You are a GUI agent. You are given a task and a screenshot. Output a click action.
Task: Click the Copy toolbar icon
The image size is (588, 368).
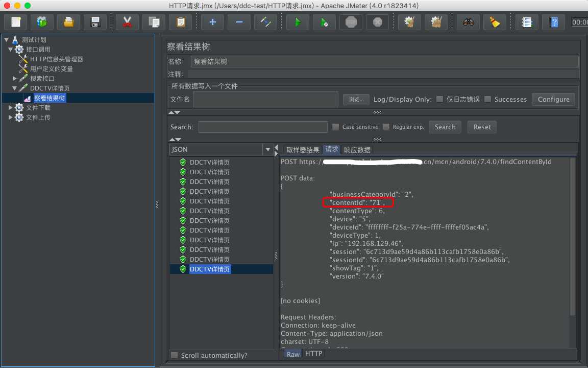154,22
